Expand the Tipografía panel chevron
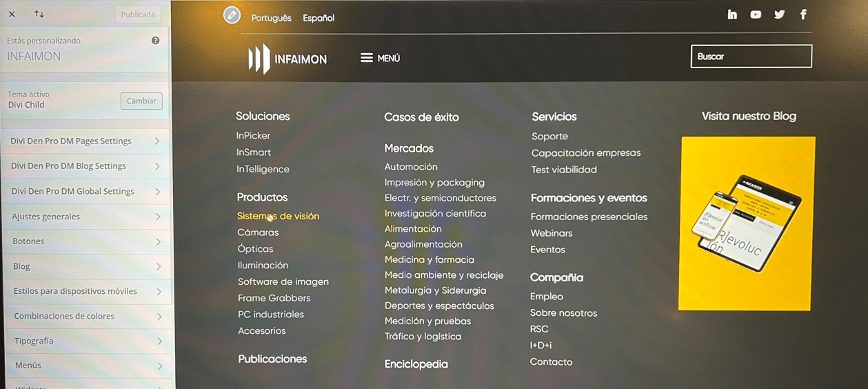Screen dimensions: 868x389 [x=159, y=341]
